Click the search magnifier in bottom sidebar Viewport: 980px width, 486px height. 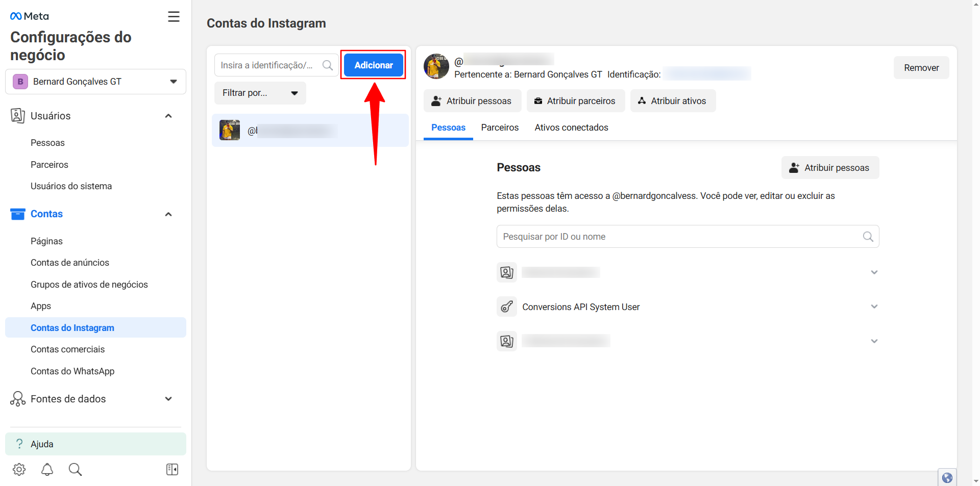[75, 469]
